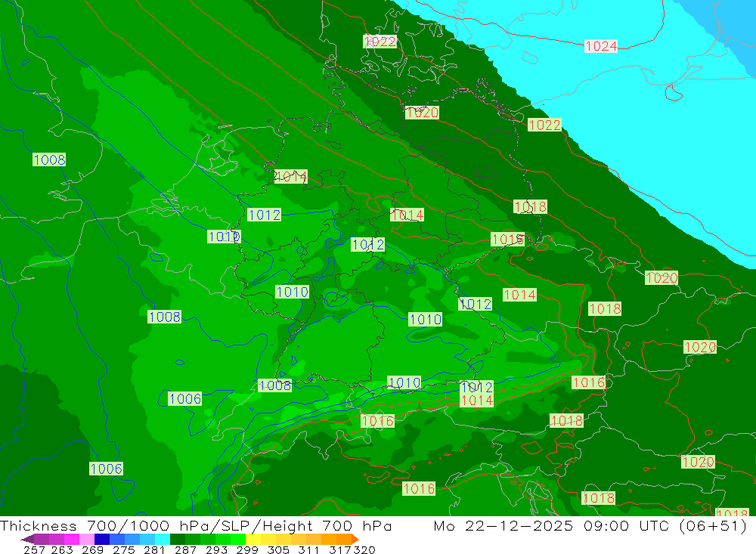
Task: Click the legend value 320
Action: point(364,549)
